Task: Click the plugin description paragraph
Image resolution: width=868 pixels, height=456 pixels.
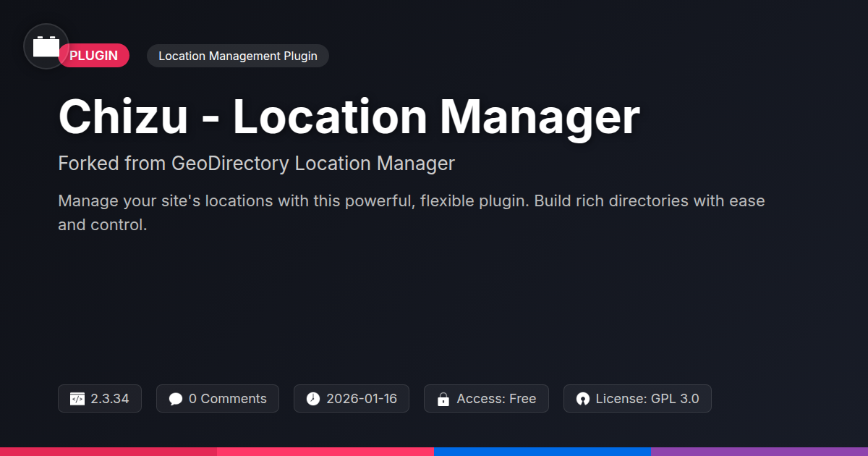Action: pyautogui.click(x=412, y=213)
